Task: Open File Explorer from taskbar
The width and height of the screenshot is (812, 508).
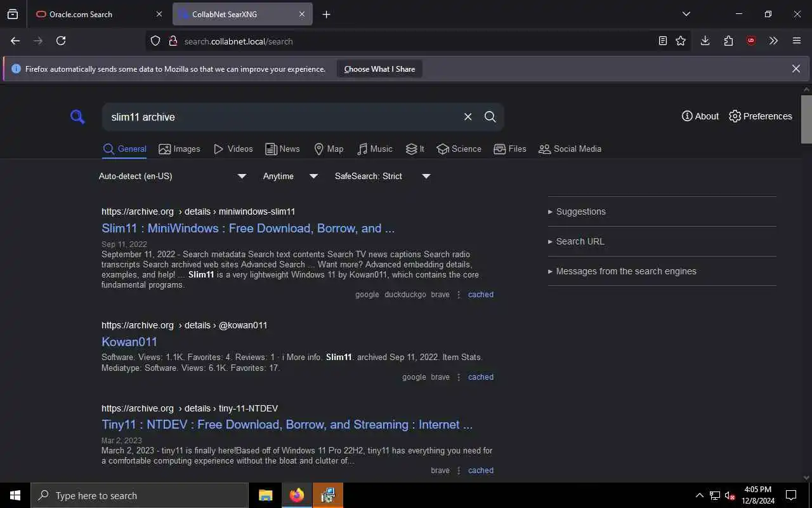Action: pyautogui.click(x=266, y=495)
